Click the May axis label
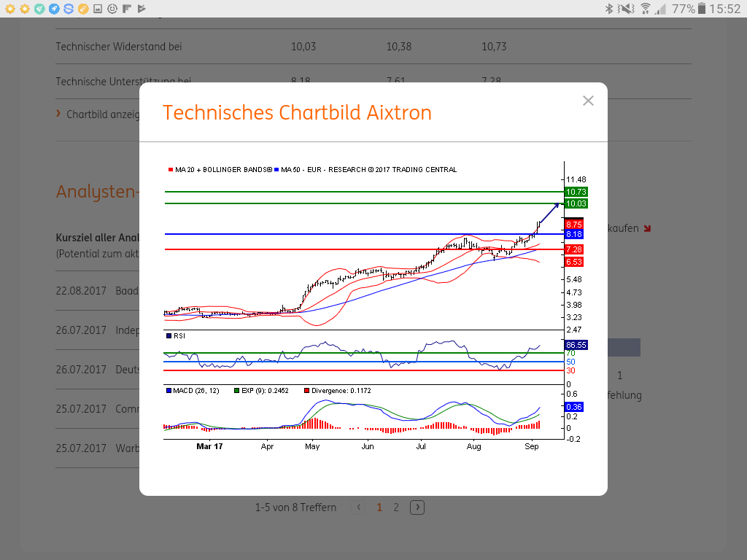Viewport: 747px width, 560px height. coord(312,447)
